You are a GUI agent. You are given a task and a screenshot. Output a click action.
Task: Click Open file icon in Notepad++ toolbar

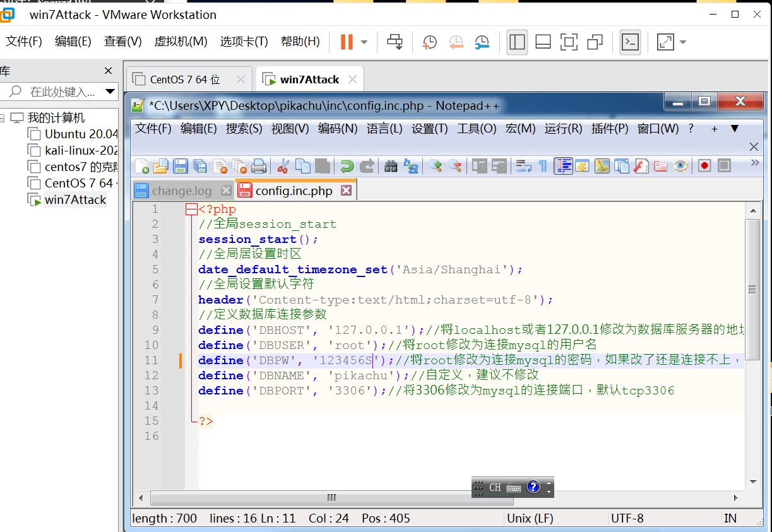161,166
